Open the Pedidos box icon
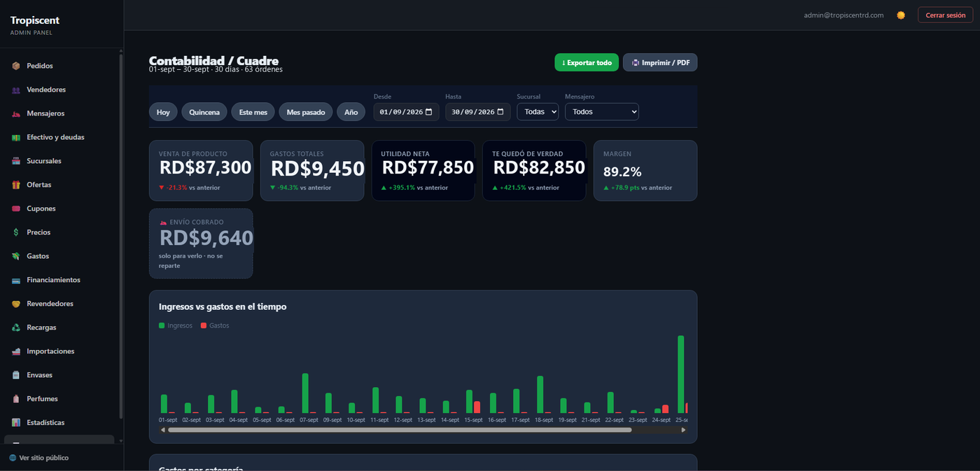Image resolution: width=980 pixels, height=471 pixels. click(x=16, y=66)
